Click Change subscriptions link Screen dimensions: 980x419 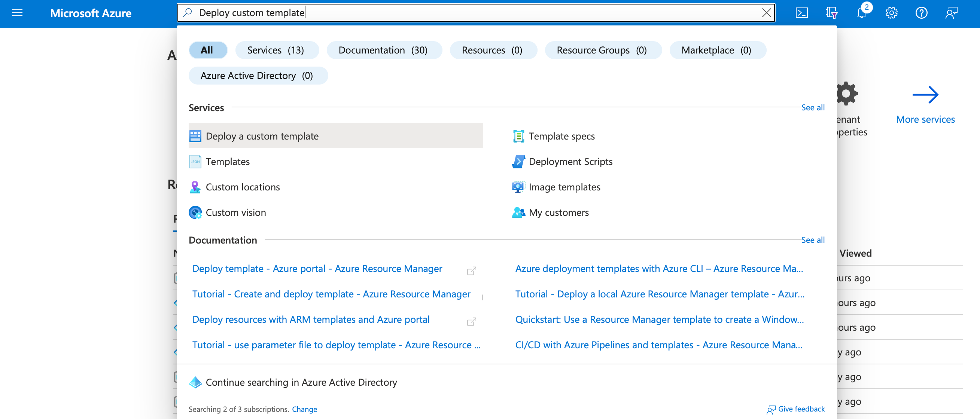(x=304, y=409)
